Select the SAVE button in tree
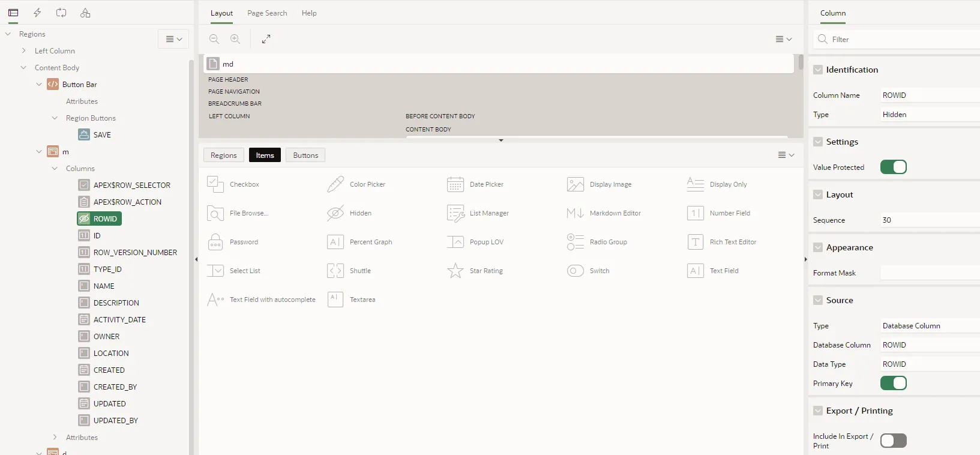Image resolution: width=980 pixels, height=455 pixels. click(95, 135)
